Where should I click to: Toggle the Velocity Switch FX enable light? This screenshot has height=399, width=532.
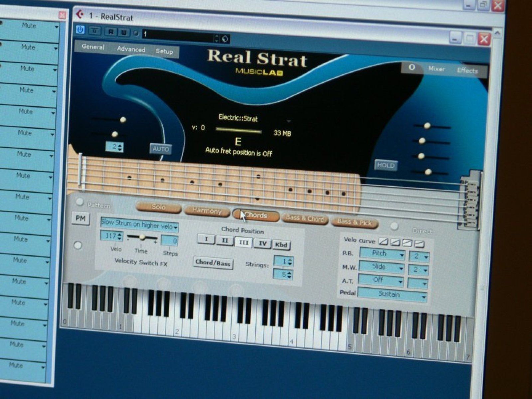[78, 245]
